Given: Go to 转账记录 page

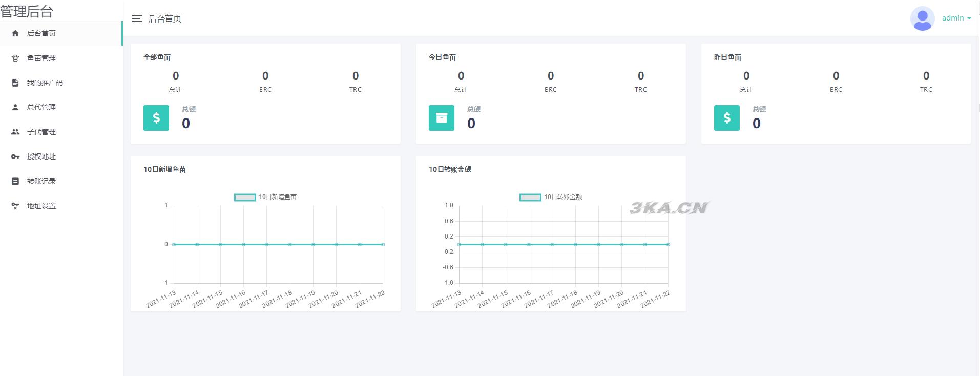Looking at the screenshot, I should click(x=61, y=181).
